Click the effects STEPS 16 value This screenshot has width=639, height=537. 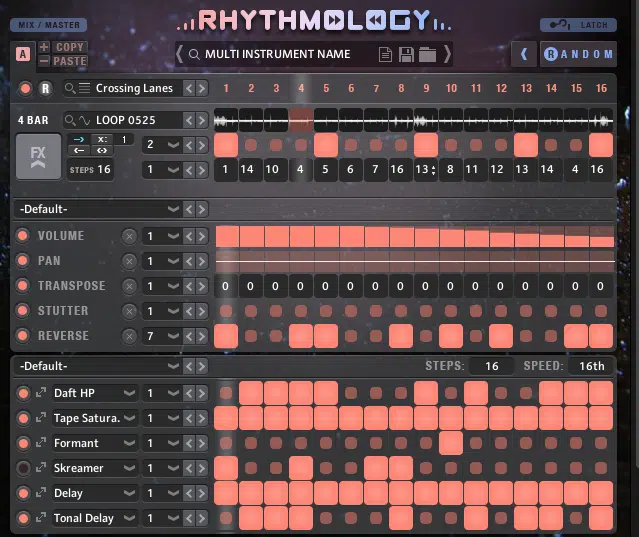(491, 366)
